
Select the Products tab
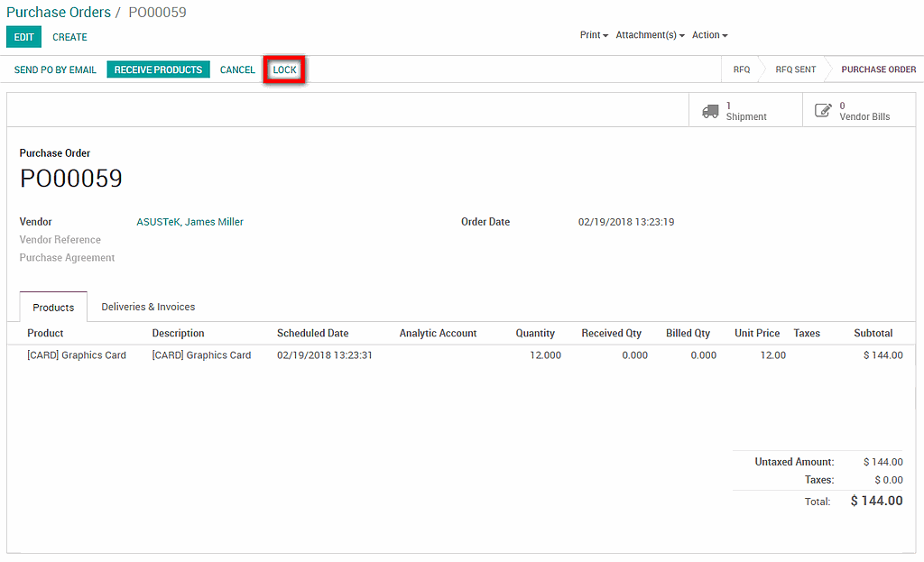click(53, 308)
